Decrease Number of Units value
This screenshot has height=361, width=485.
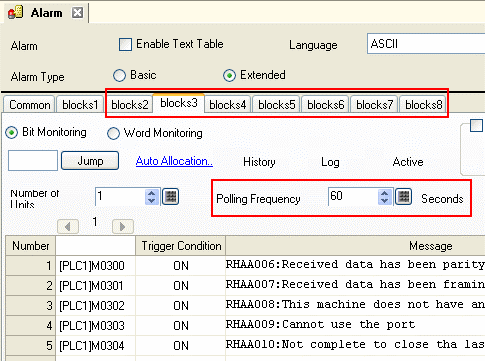[152, 201]
